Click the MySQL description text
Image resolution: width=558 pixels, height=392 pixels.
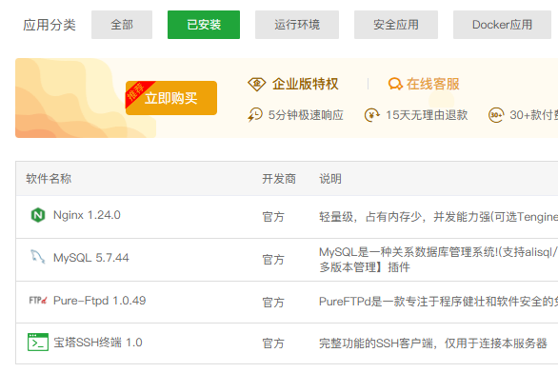(438, 260)
